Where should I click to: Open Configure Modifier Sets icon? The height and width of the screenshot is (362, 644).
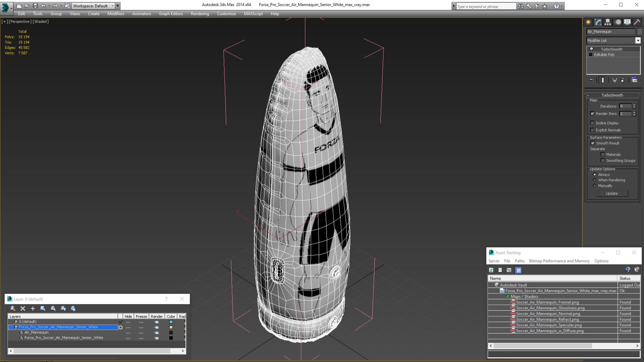coord(635,80)
